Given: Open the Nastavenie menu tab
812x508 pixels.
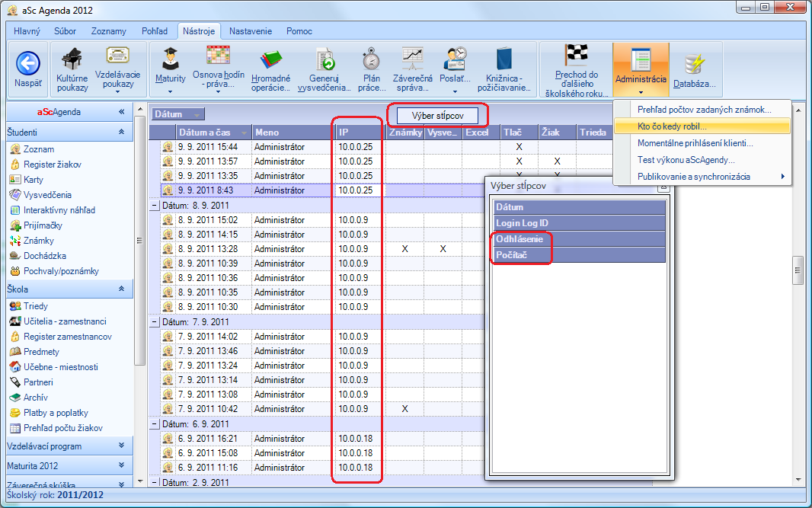Looking at the screenshot, I should (251, 31).
